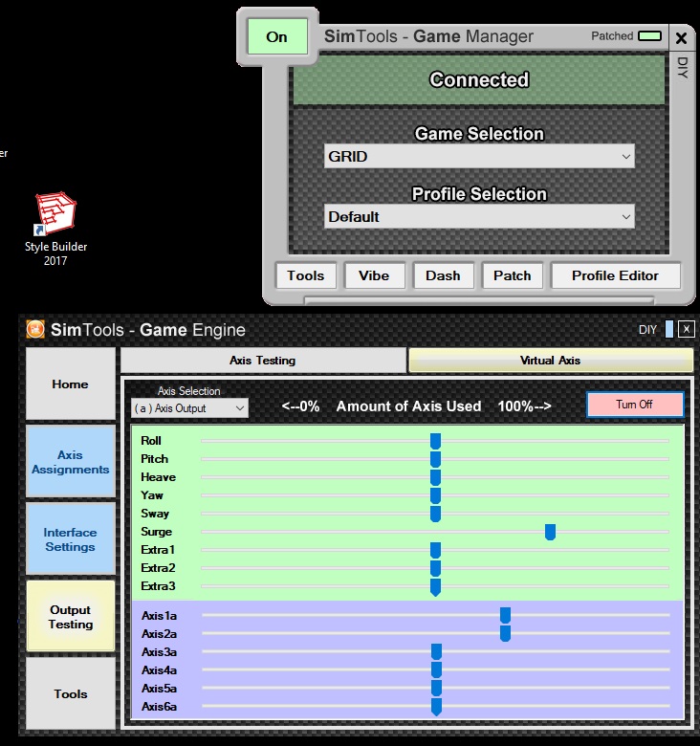700x746 pixels.
Task: Click the Dash button
Action: pyautogui.click(x=443, y=275)
